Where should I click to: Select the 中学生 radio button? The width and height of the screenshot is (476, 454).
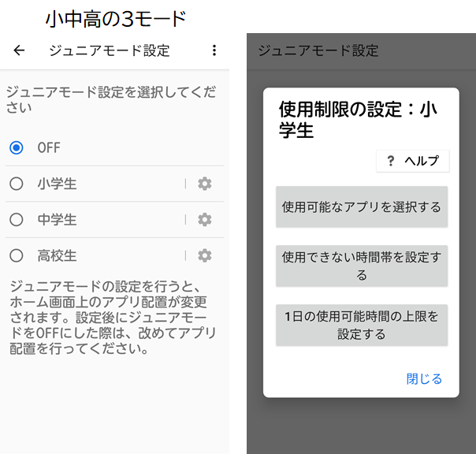17,220
